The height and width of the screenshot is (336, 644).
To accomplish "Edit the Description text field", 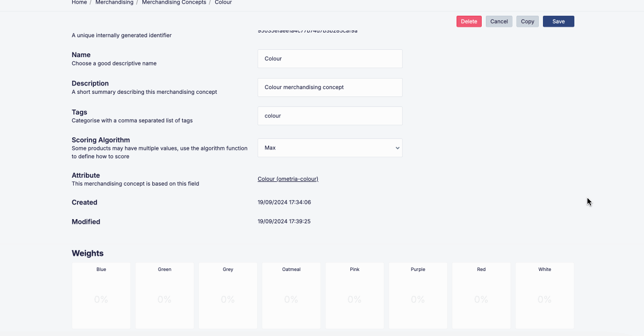I will click(330, 87).
